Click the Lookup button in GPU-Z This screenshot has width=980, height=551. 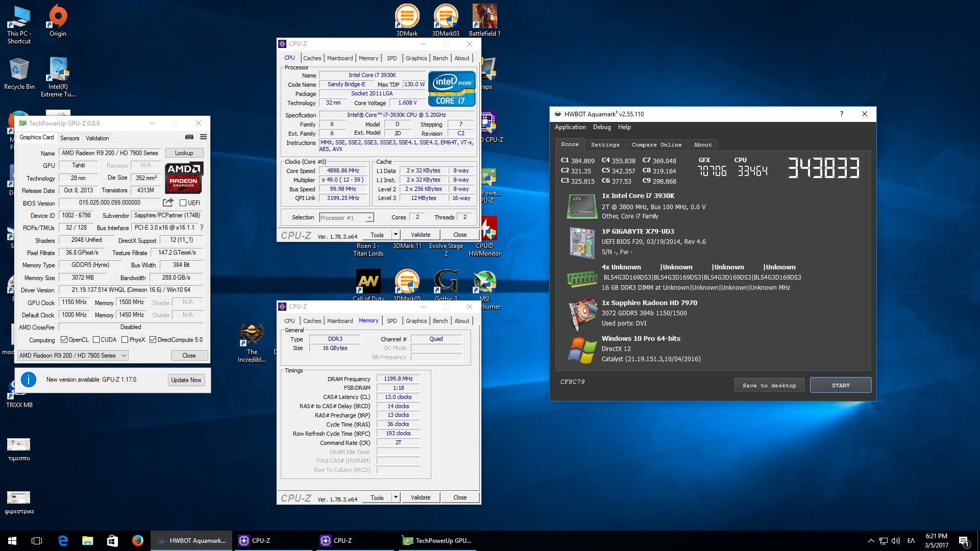(x=184, y=153)
